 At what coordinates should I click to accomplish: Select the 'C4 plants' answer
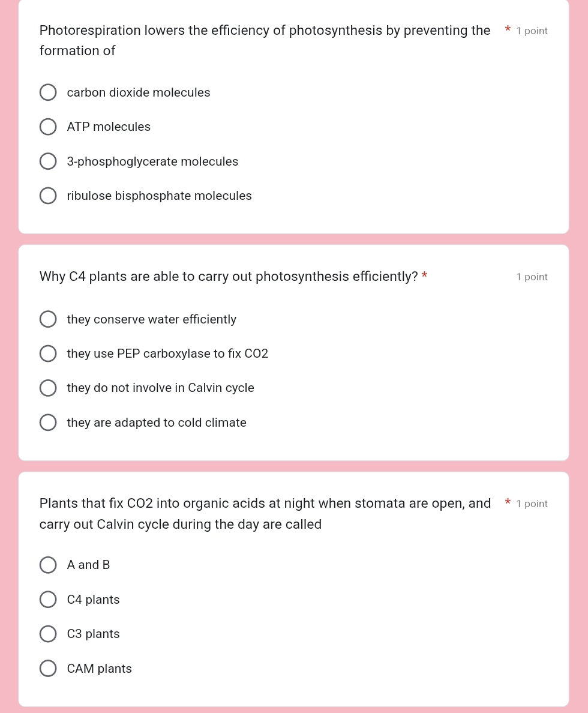point(48,600)
